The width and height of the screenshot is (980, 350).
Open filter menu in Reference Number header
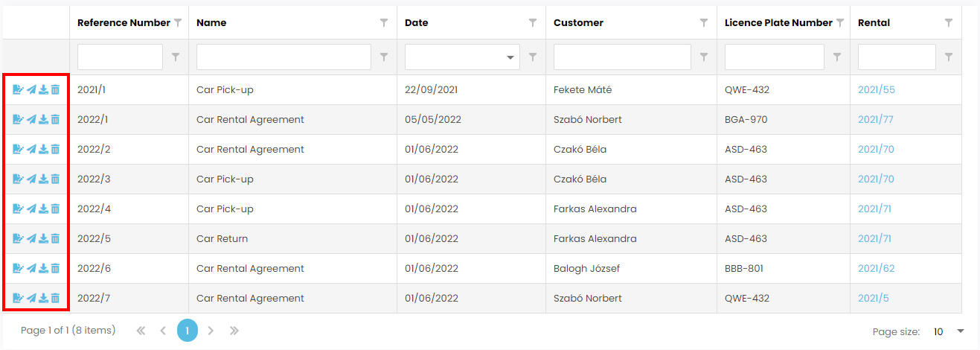(x=177, y=23)
